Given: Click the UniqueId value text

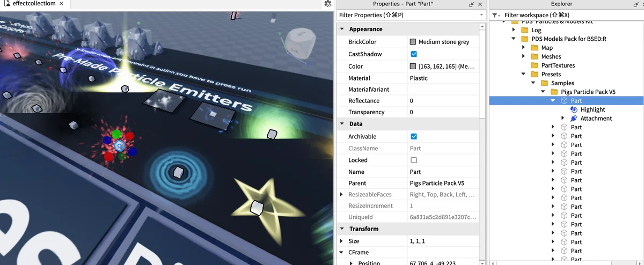Looking at the screenshot, I should pos(443,217).
